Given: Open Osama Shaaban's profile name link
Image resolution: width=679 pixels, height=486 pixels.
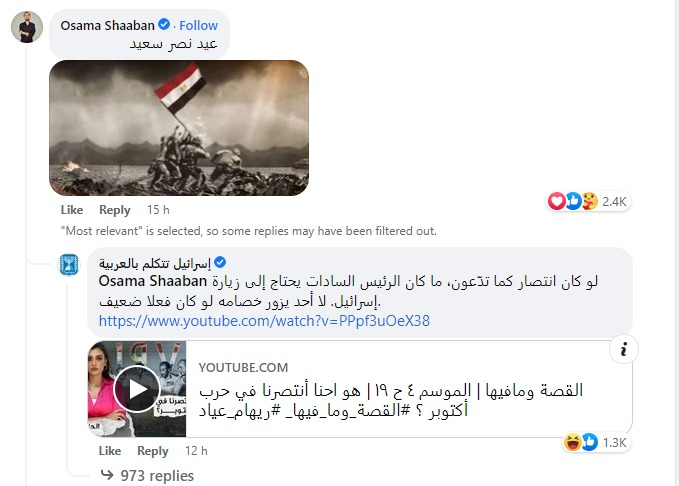Looking at the screenshot, I should [107, 26].
